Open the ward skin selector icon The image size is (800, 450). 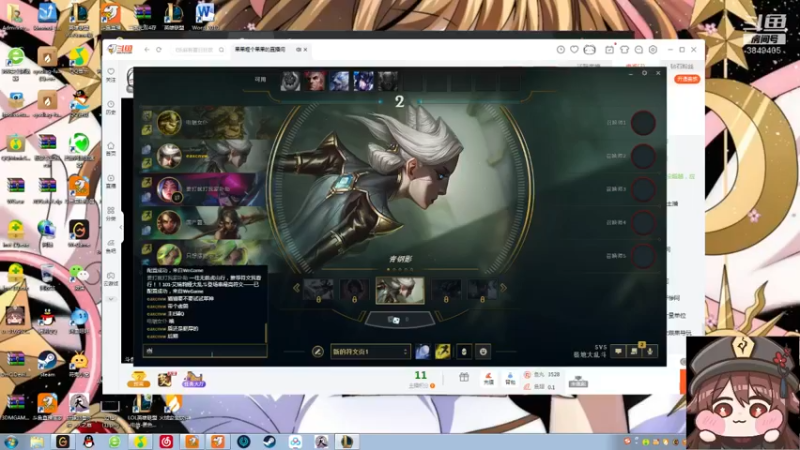[463, 352]
